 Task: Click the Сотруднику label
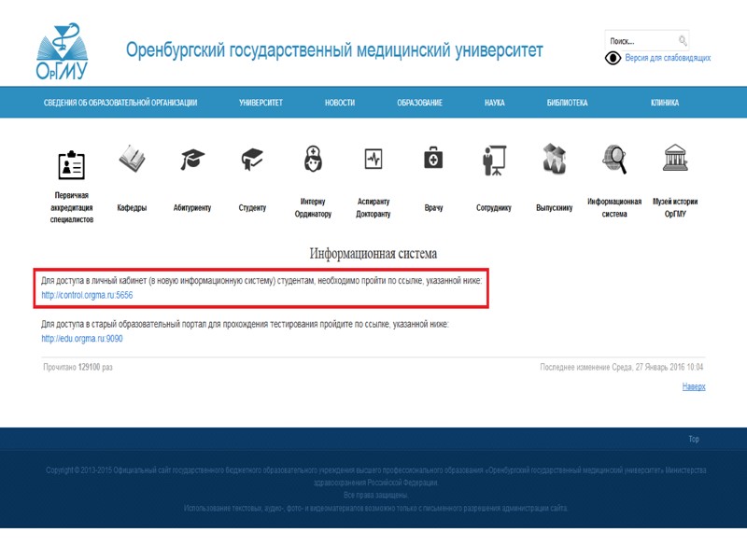click(x=494, y=207)
